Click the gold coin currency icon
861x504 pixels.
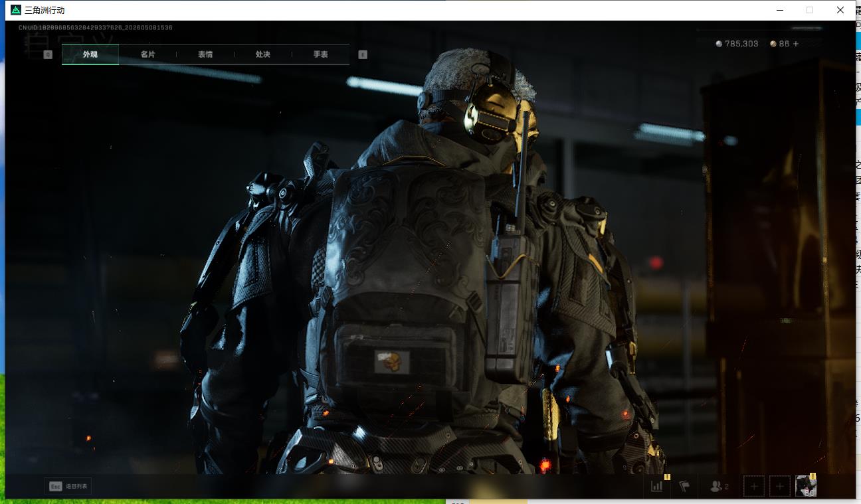click(773, 44)
